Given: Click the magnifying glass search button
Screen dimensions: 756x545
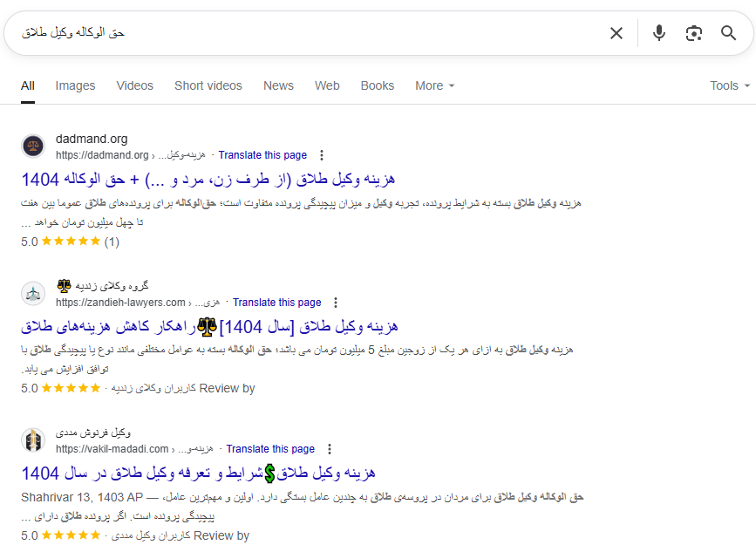Looking at the screenshot, I should (728, 33).
